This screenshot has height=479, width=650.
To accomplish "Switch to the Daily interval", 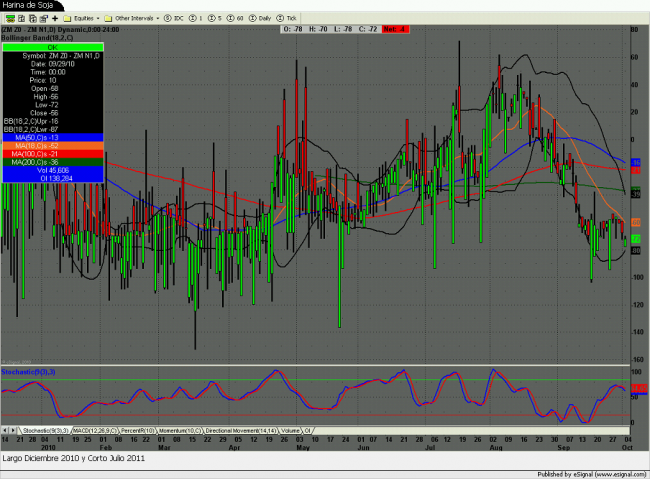I will [x=260, y=18].
